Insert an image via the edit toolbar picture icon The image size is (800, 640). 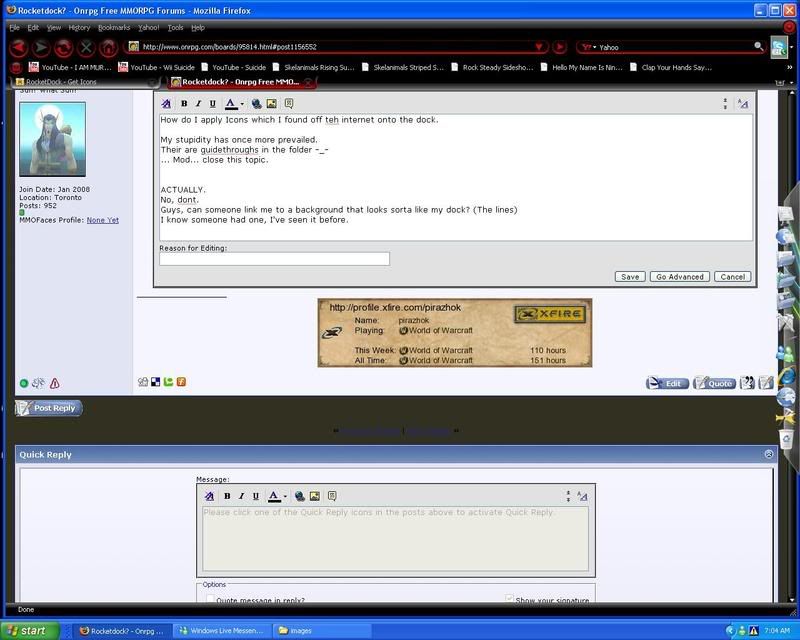click(x=272, y=104)
